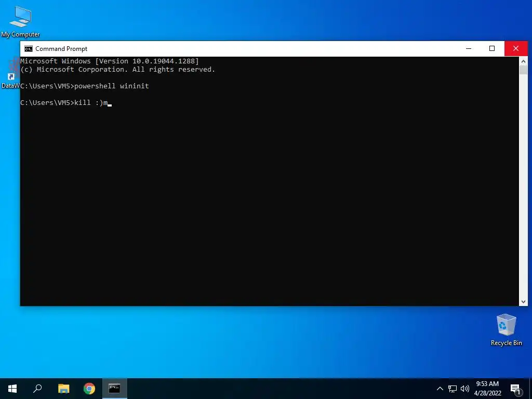Click the console vertical scrollbar thumb
The height and width of the screenshot is (399, 532).
click(x=524, y=70)
